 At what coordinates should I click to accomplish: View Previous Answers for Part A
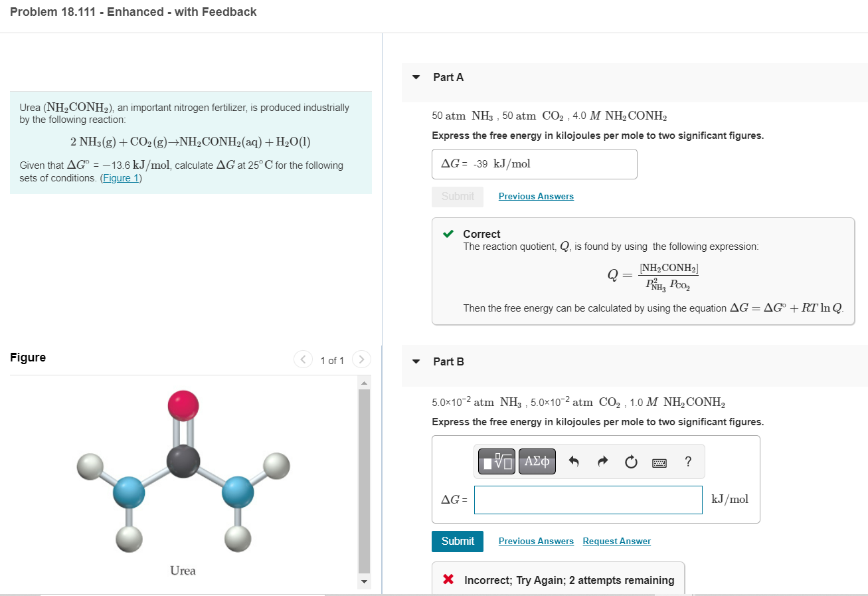click(536, 197)
